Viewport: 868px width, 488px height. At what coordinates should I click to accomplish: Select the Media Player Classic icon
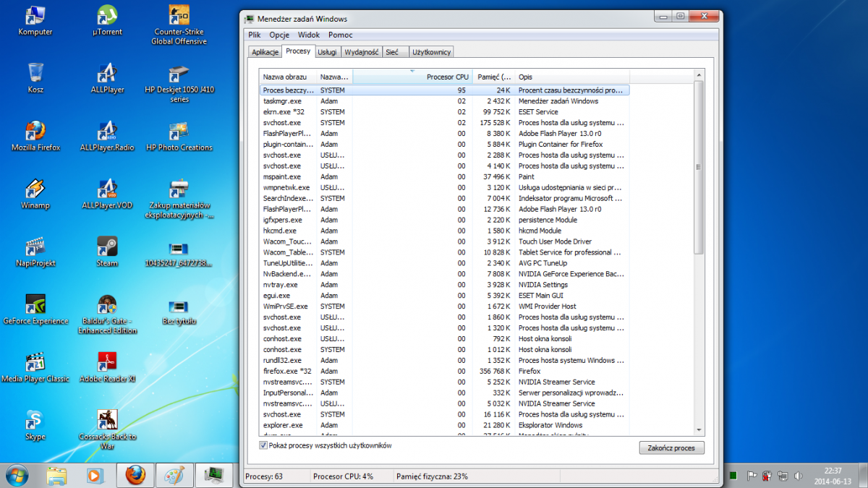coord(35,367)
